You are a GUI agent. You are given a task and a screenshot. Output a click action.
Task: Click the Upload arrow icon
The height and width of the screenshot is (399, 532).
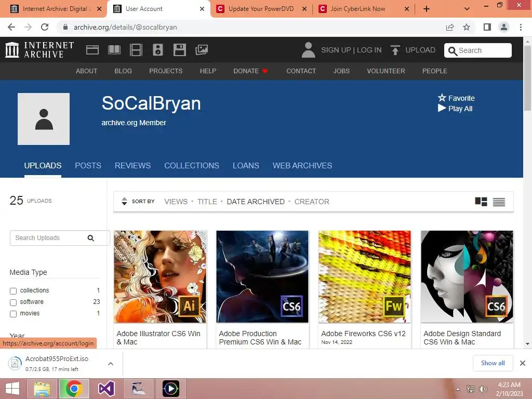395,50
